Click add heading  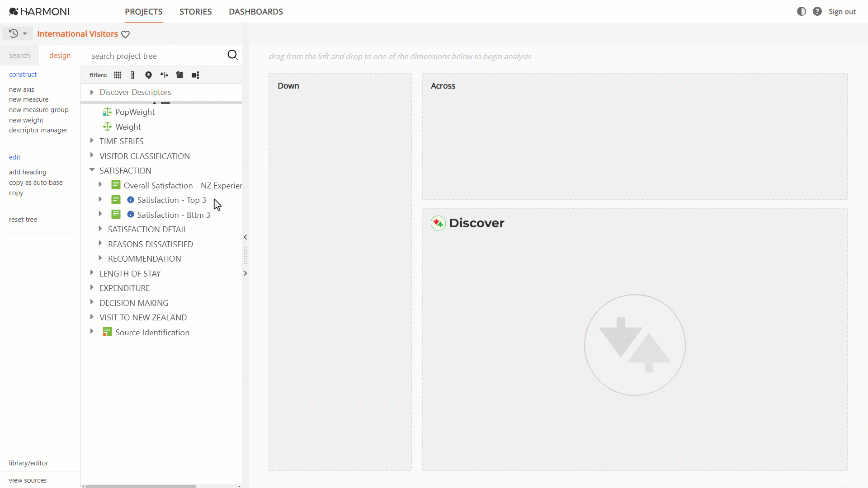pos(28,172)
